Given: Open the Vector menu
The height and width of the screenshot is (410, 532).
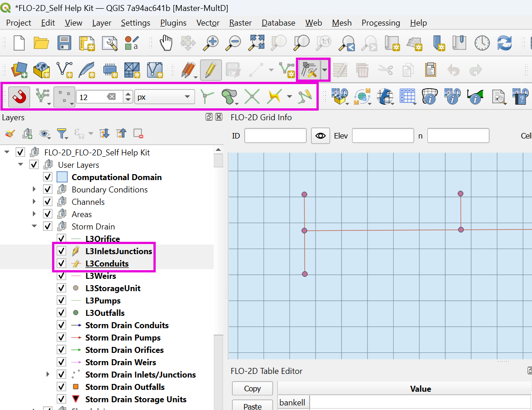Looking at the screenshot, I should pyautogui.click(x=208, y=23).
